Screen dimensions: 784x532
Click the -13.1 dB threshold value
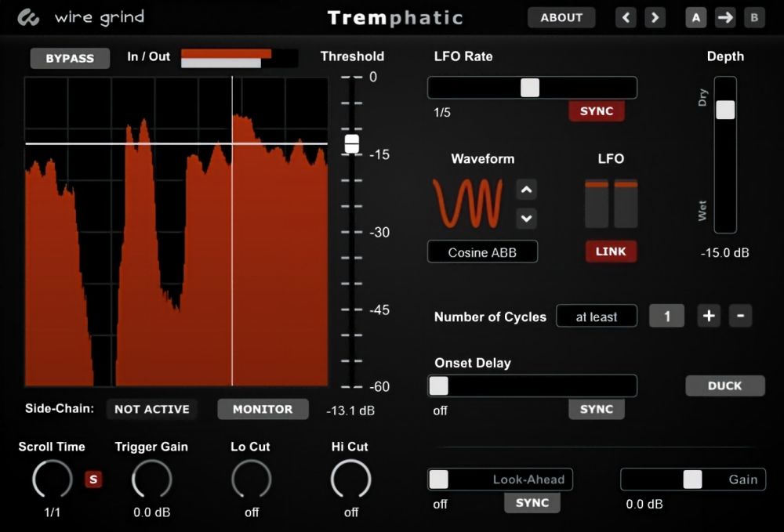[350, 411]
